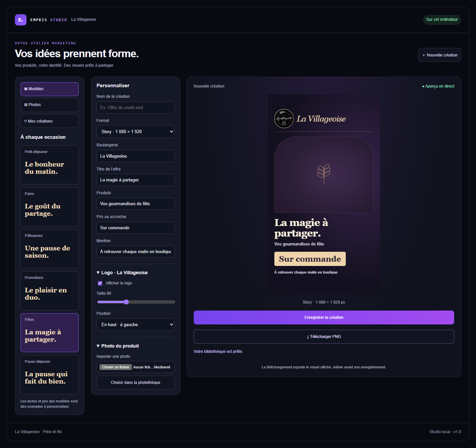The width and height of the screenshot is (476, 448).
Task: Click Choisir dans la photothèque
Action: tap(136, 383)
